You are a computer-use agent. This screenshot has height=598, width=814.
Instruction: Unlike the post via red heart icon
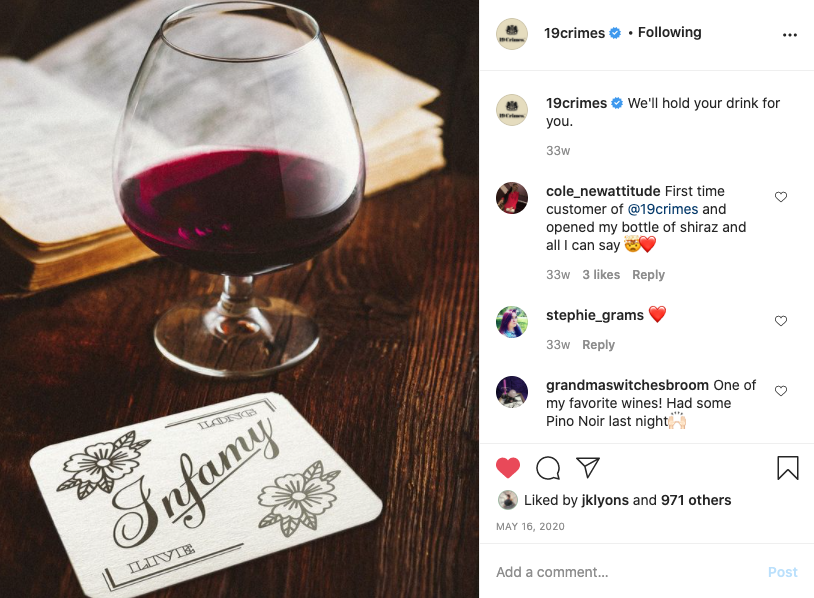[x=508, y=468]
